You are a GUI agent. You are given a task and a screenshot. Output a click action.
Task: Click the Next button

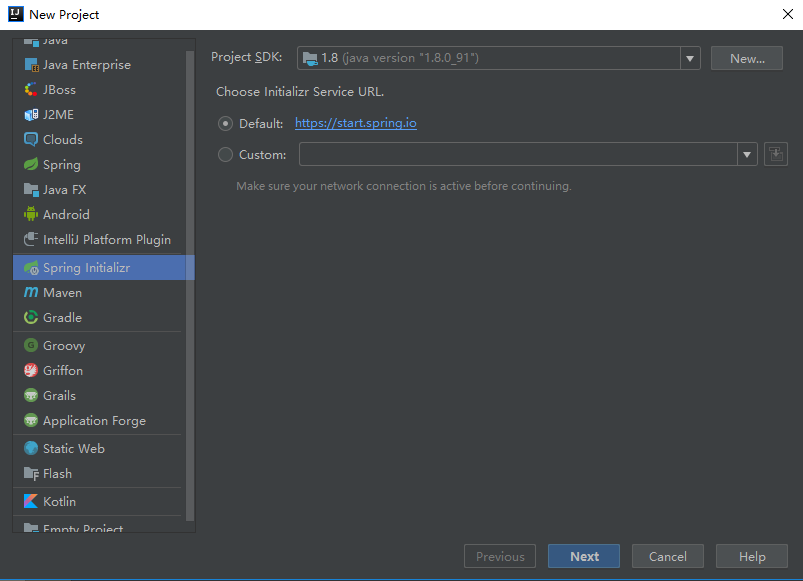(584, 556)
